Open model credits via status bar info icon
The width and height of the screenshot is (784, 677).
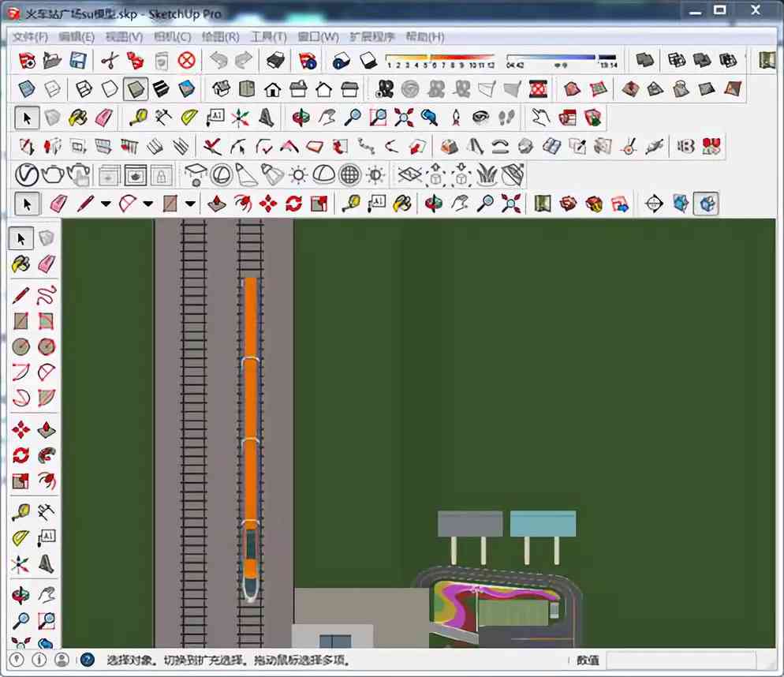tap(39, 660)
